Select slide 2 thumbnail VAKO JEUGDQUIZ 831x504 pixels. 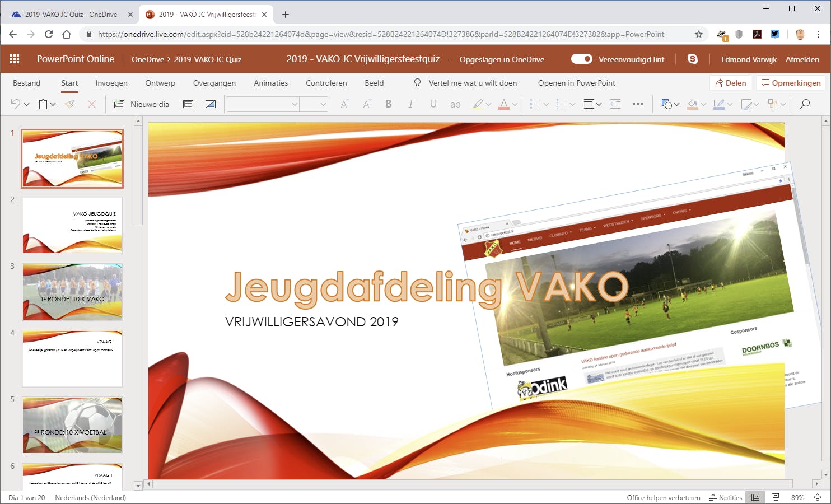click(x=72, y=225)
